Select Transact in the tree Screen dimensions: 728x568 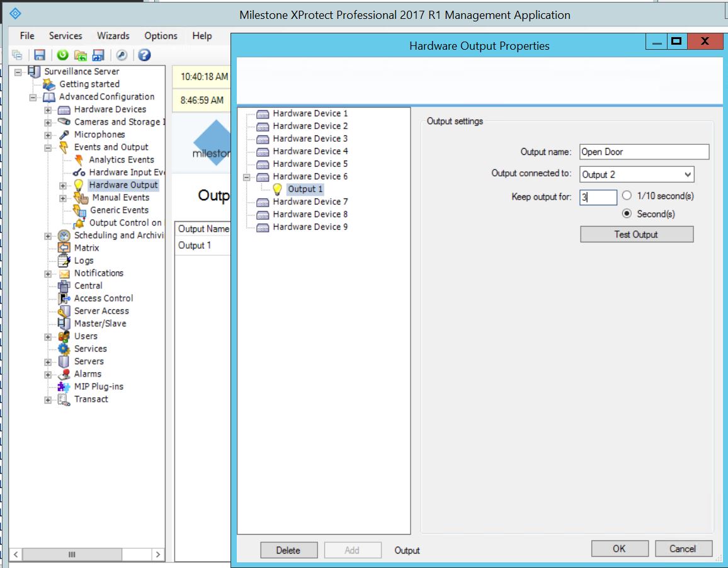[x=91, y=399]
